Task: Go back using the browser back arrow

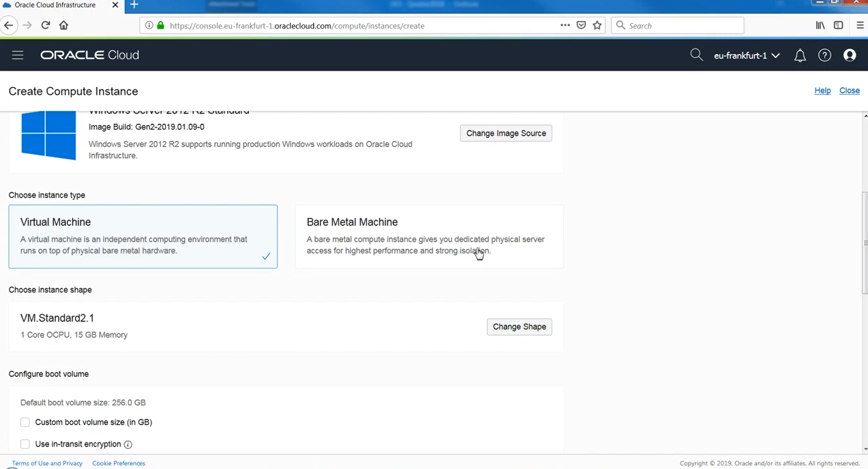Action: point(8,25)
